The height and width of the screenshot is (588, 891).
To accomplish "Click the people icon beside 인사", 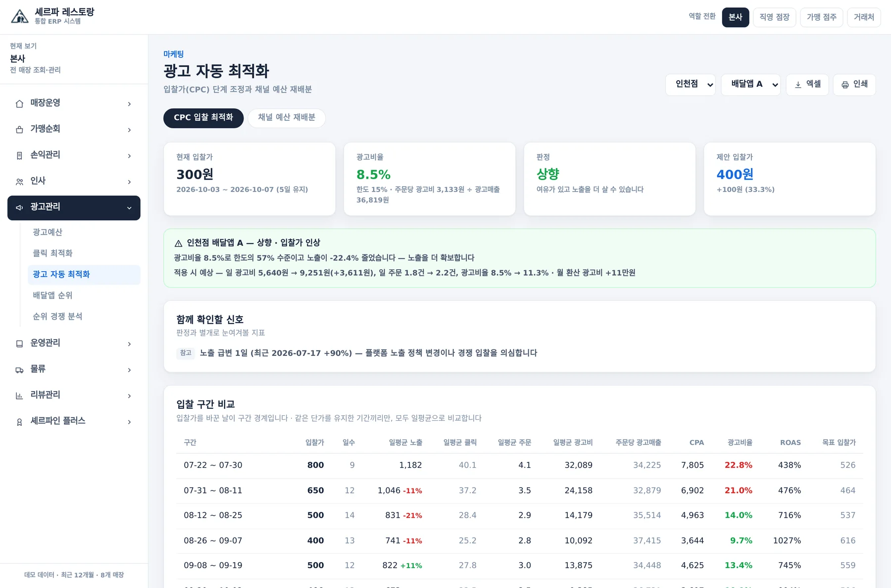I will point(19,182).
